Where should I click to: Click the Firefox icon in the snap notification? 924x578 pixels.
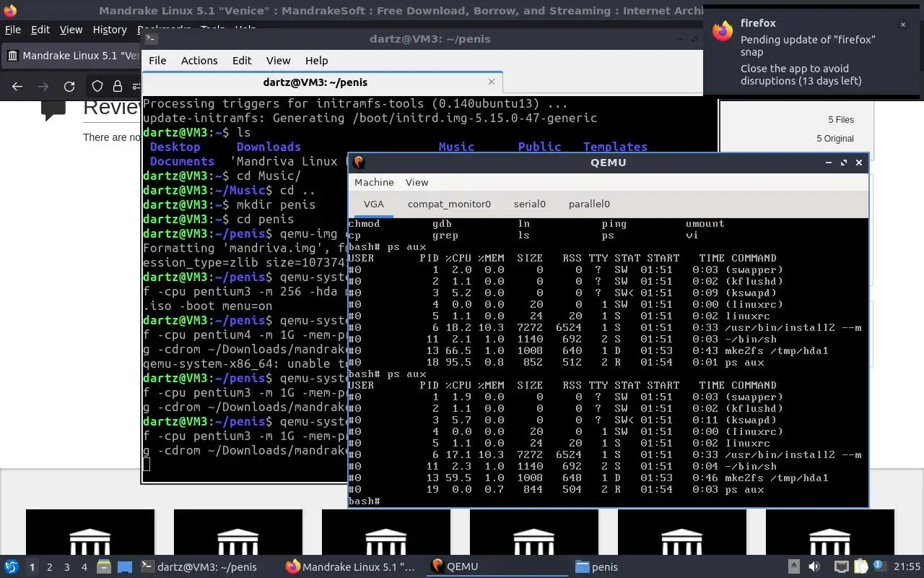point(722,31)
